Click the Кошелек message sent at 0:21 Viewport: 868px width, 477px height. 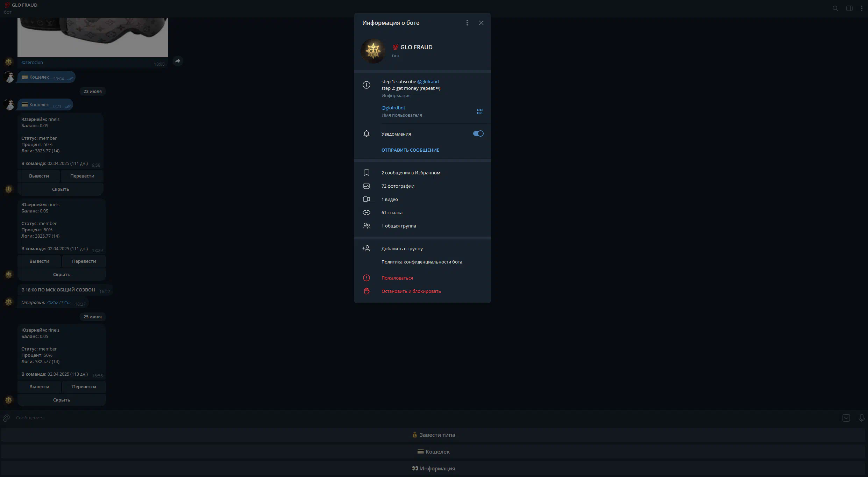pyautogui.click(x=45, y=105)
